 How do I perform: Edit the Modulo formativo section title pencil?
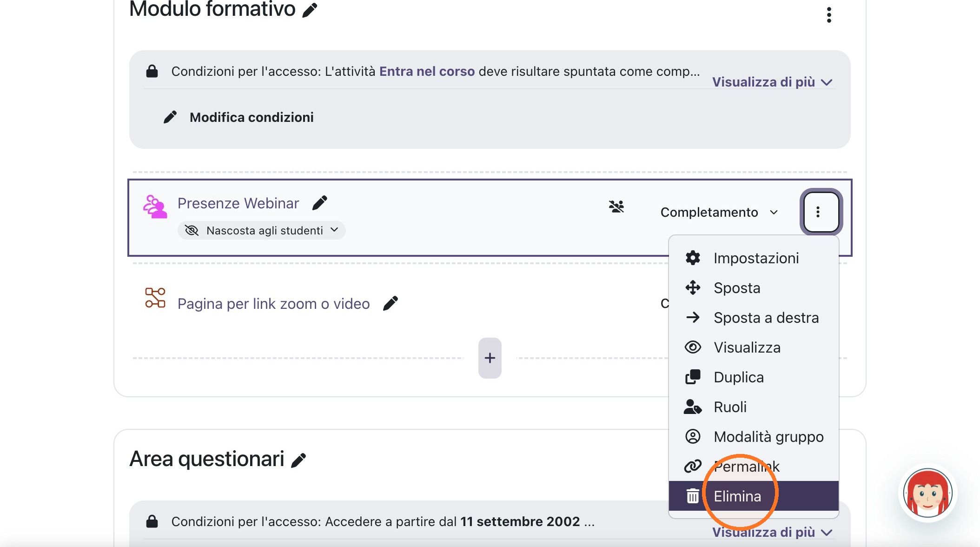point(310,10)
